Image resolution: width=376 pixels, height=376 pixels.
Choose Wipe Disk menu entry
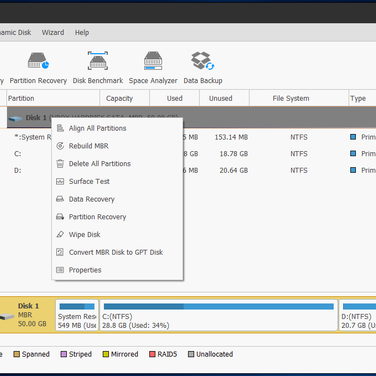pos(117,234)
